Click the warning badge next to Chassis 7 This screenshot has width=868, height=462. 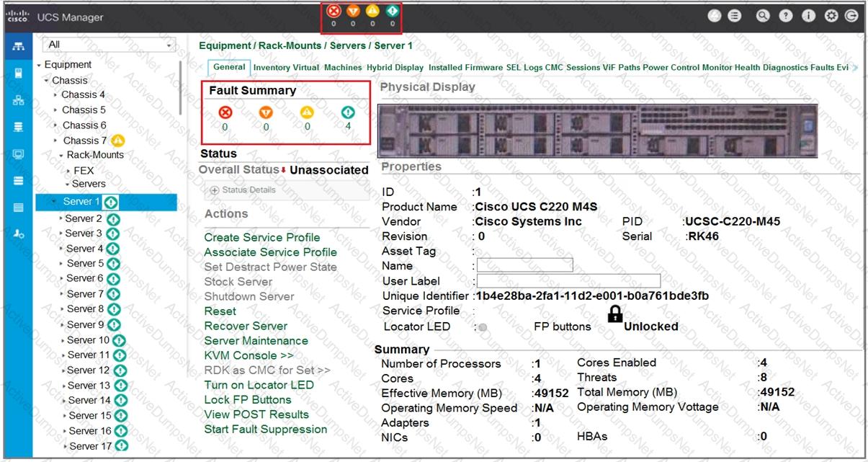click(x=118, y=141)
